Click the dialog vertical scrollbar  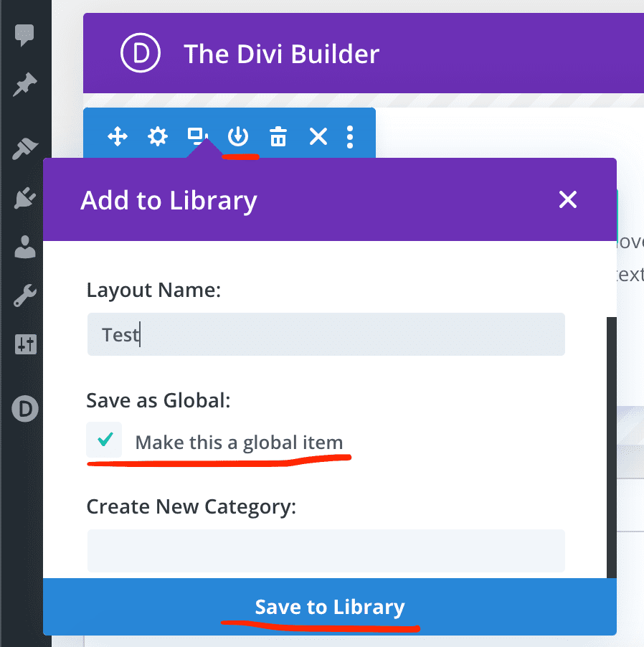tap(612, 448)
